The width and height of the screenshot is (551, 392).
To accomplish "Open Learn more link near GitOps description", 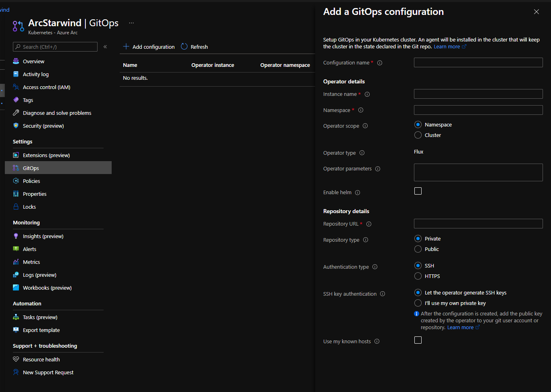I will (450, 47).
